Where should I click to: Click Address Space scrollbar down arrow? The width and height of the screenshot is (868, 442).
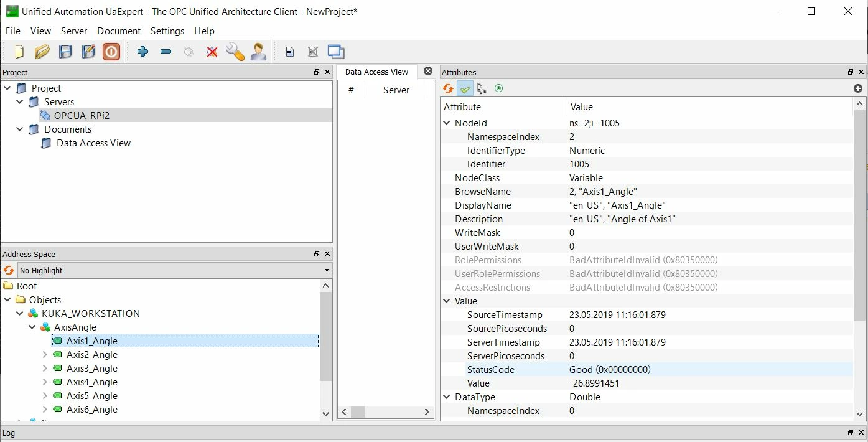pyautogui.click(x=325, y=413)
